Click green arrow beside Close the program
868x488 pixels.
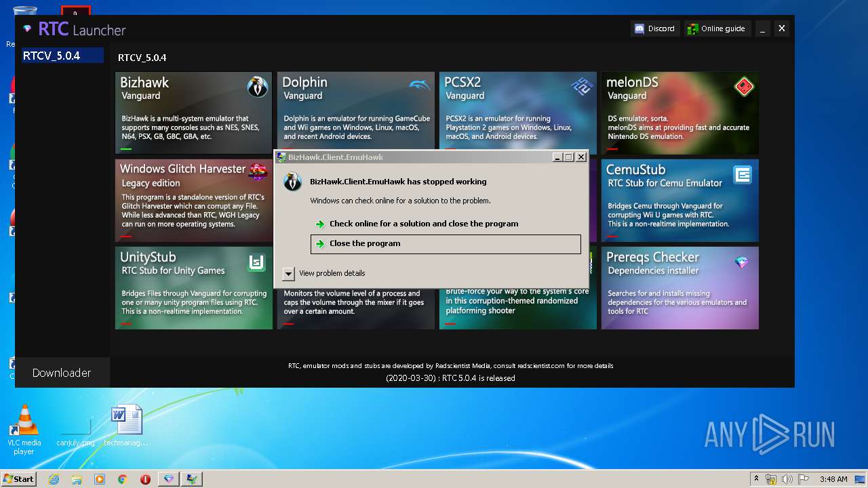[x=320, y=244]
